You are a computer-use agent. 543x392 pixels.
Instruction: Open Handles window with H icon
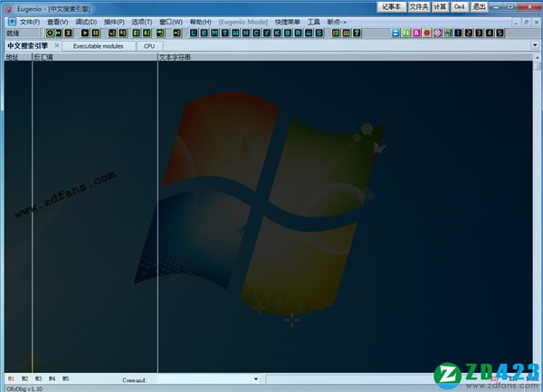(x=246, y=33)
